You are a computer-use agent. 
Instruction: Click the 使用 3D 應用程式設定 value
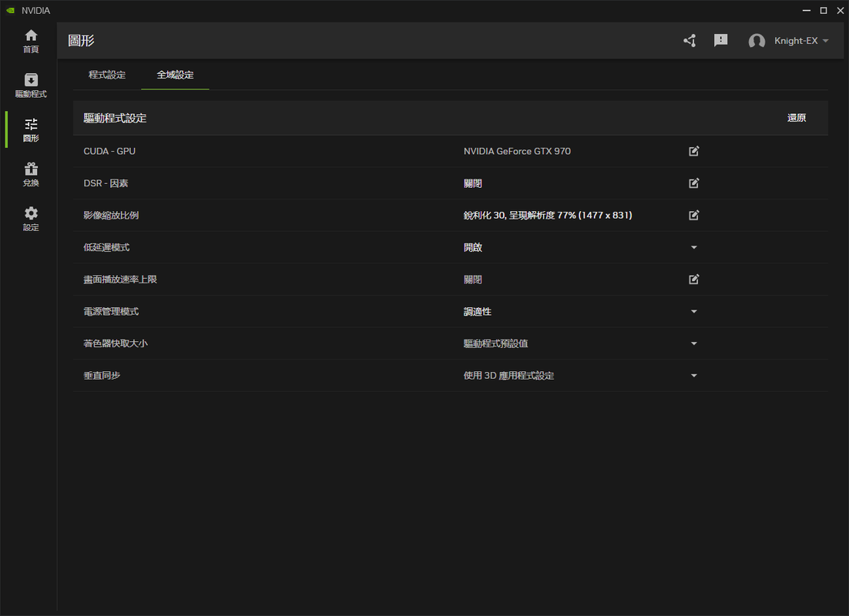click(509, 375)
